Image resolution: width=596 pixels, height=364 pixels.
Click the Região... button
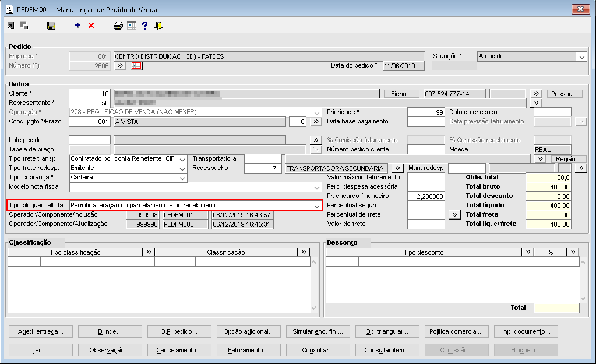pyautogui.click(x=568, y=159)
